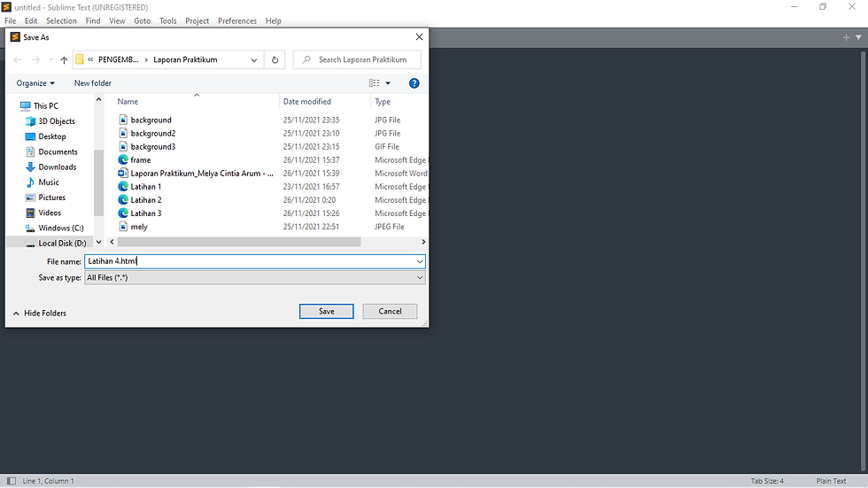This screenshot has width=868, height=488.
Task: Create a New folder
Action: click(92, 83)
